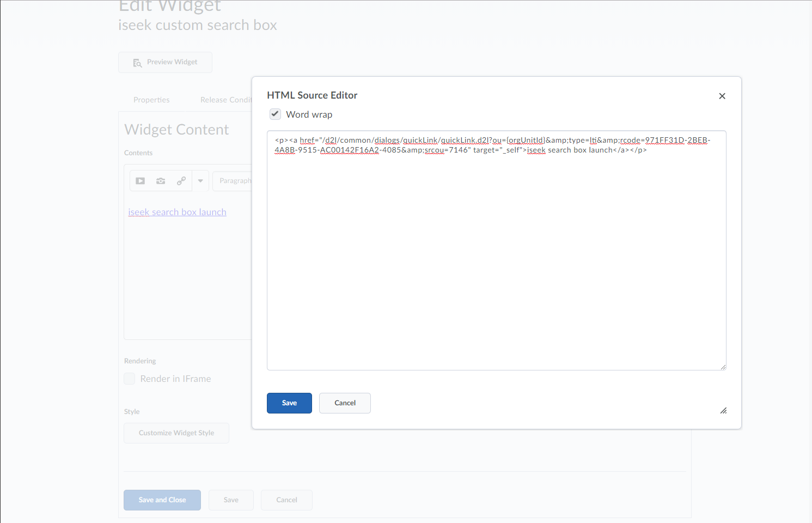Switch to the Properties tab

click(x=151, y=100)
